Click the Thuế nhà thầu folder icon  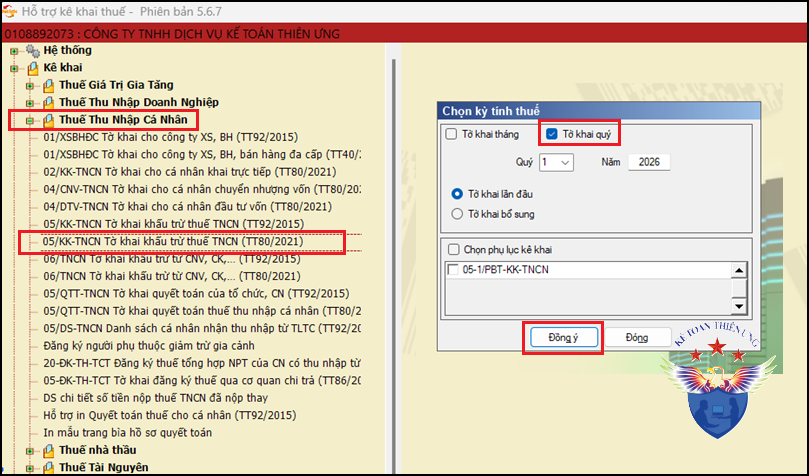point(48,451)
